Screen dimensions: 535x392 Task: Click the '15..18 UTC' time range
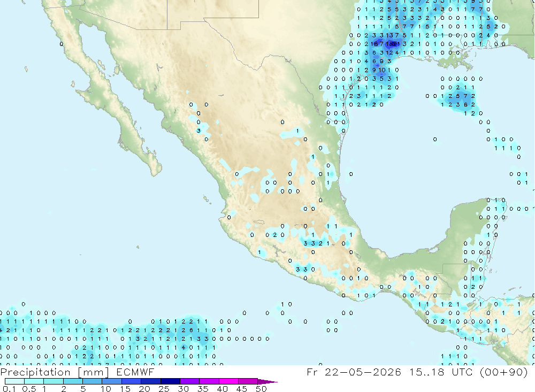pyautogui.click(x=441, y=372)
